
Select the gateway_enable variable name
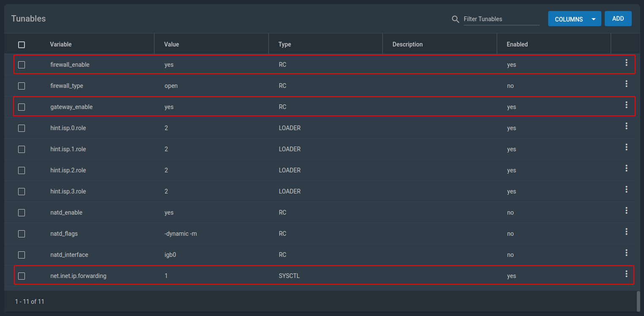pyautogui.click(x=71, y=107)
